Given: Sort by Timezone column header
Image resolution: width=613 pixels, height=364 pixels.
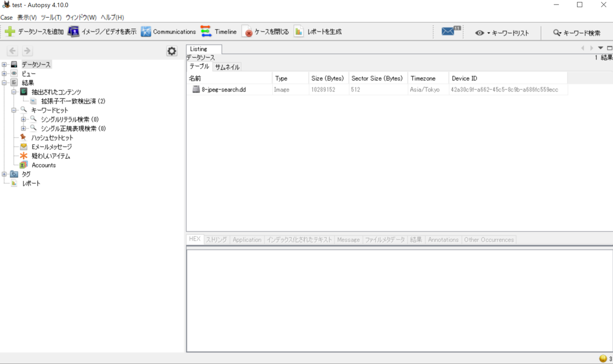Looking at the screenshot, I should pyautogui.click(x=428, y=78).
